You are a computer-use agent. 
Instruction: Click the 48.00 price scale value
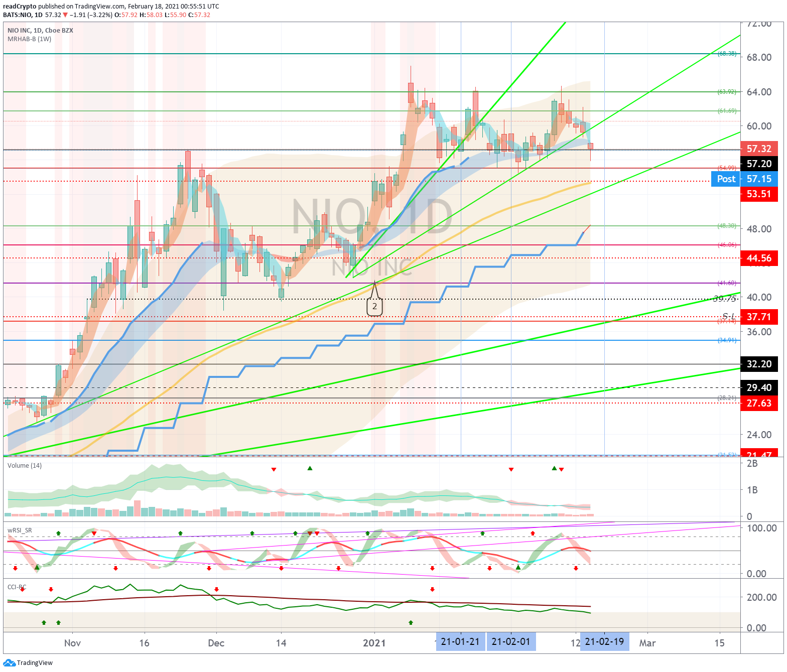click(759, 229)
